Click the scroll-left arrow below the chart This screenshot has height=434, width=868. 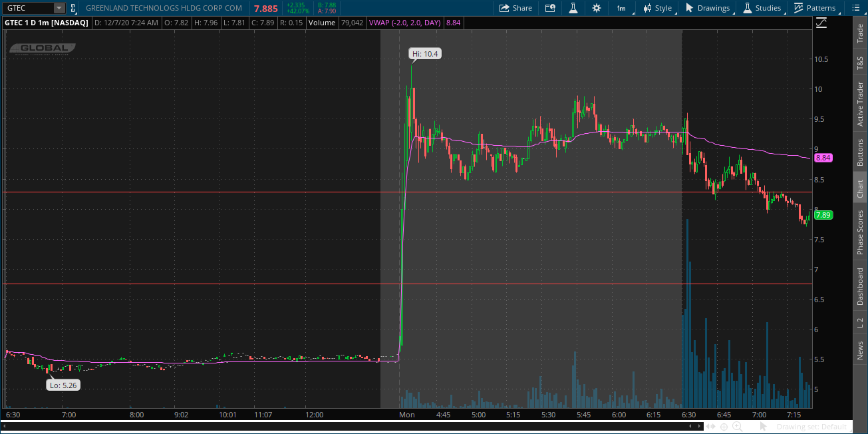coord(689,426)
